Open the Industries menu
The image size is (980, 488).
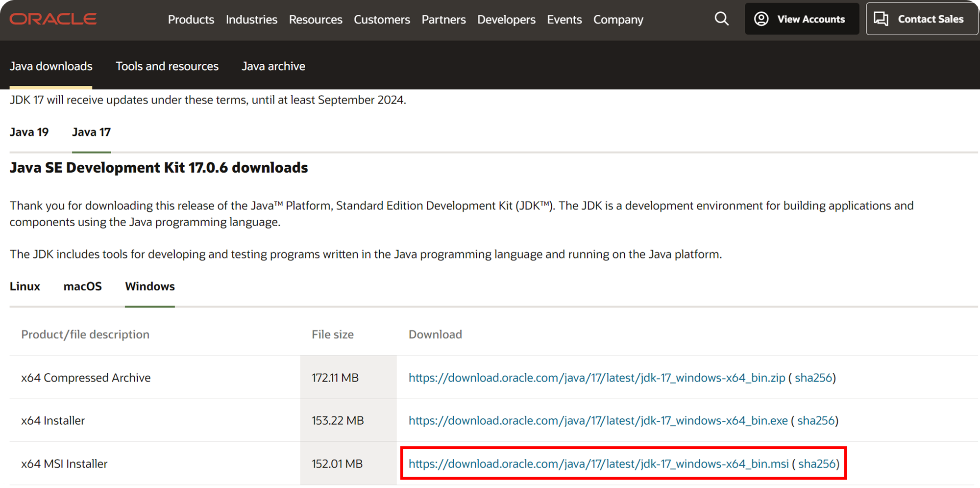[251, 20]
